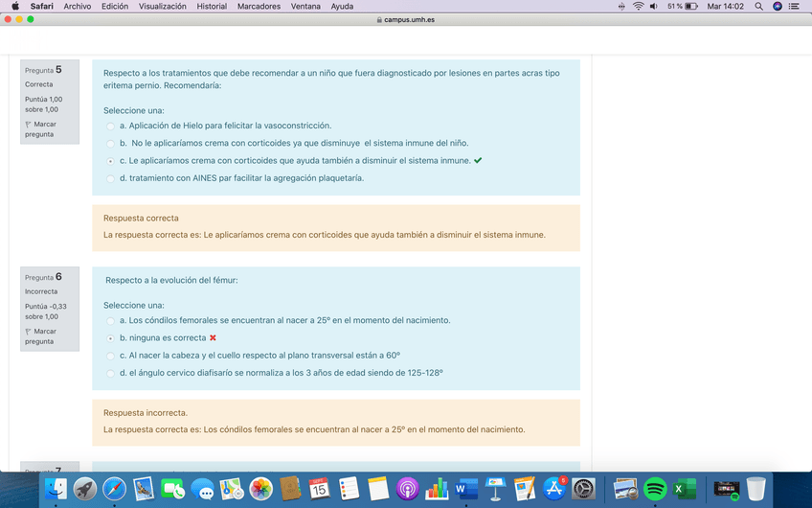Open the Apple menu
This screenshot has width=812, height=508.
tap(15, 6)
